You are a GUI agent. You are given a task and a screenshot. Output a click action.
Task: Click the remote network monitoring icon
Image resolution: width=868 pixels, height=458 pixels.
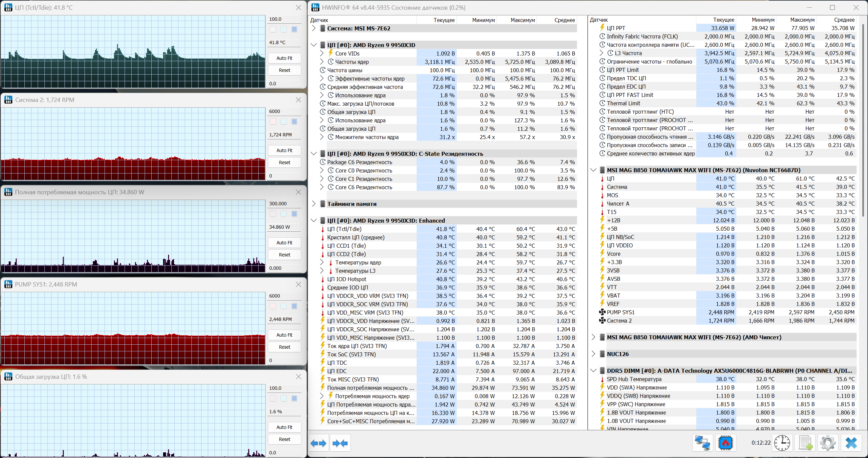[703, 443]
